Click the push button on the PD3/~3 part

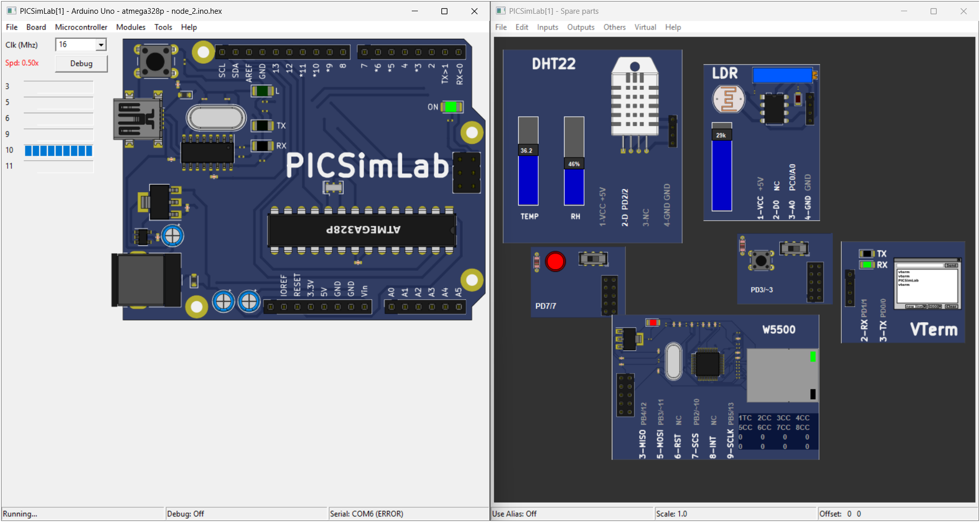tap(761, 260)
